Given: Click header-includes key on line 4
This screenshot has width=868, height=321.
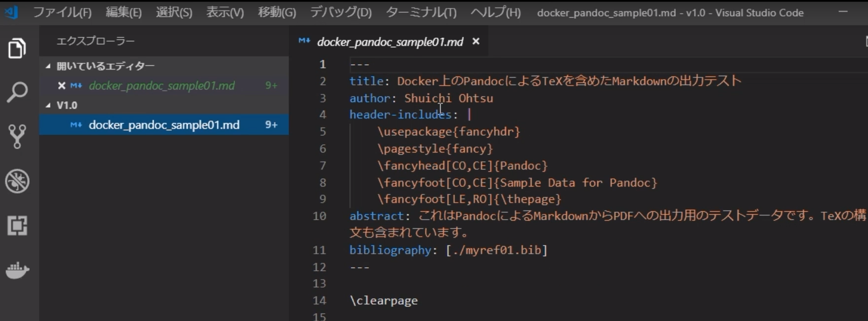Looking at the screenshot, I should (x=400, y=115).
